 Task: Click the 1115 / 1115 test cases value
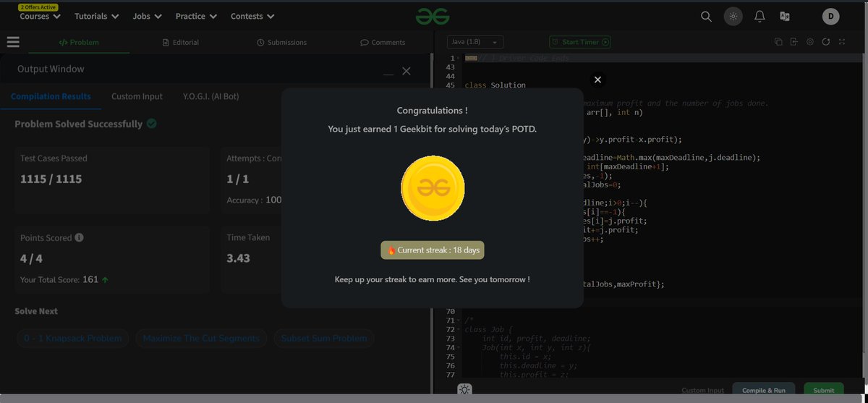click(x=51, y=179)
